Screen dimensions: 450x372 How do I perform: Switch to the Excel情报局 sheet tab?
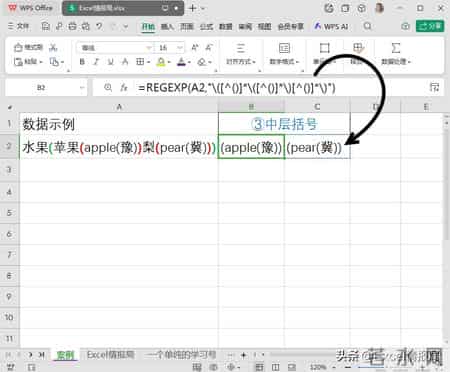tap(110, 355)
